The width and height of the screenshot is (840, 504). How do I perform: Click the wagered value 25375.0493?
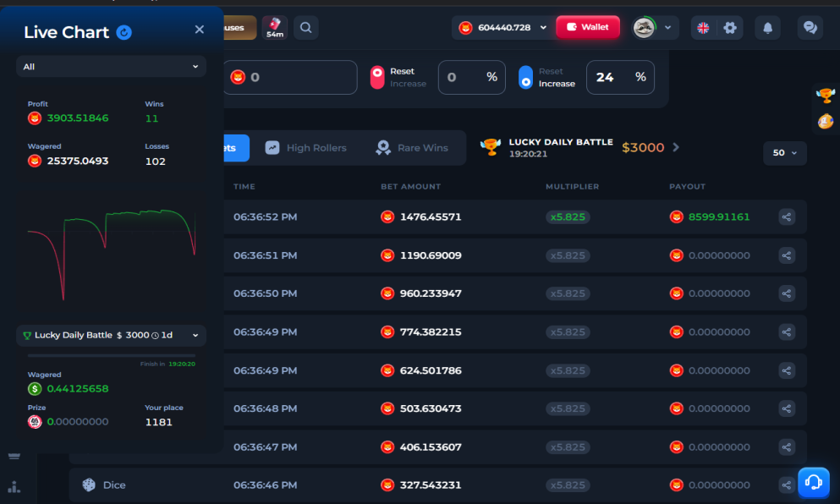(78, 162)
